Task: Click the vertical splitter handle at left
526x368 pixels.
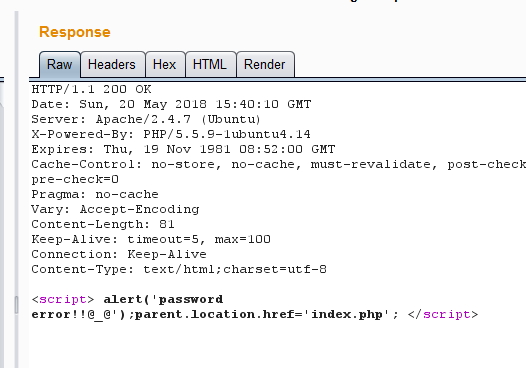Action: 16,305
